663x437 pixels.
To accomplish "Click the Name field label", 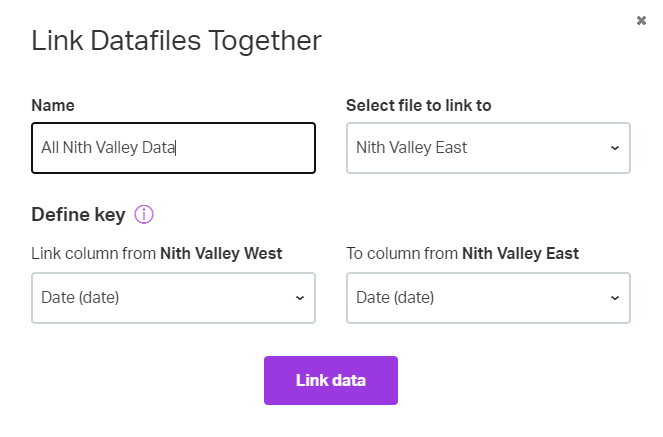I will (x=53, y=105).
